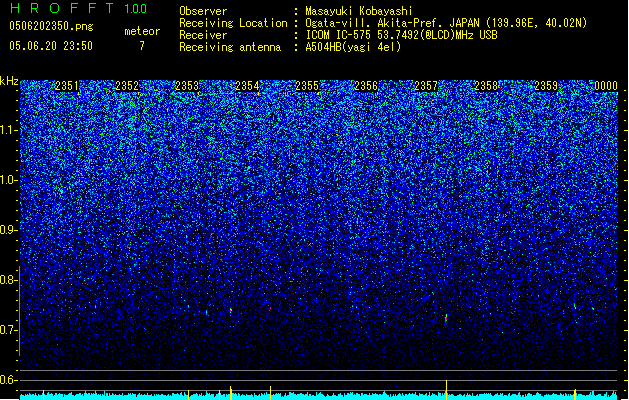Click the 0.7 kHz axis label
This screenshot has height=400, width=629.
pos(9,330)
